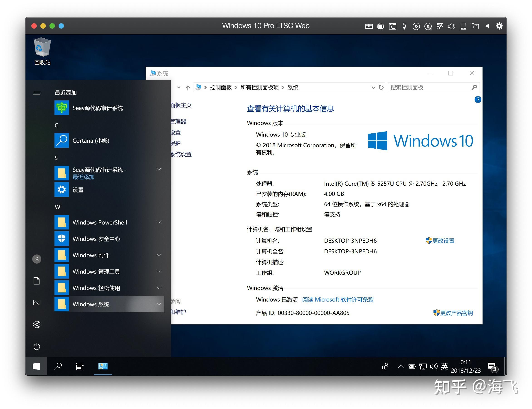Open the Recycle Bin desktop icon
The width and height of the screenshot is (532, 409).
click(42, 51)
